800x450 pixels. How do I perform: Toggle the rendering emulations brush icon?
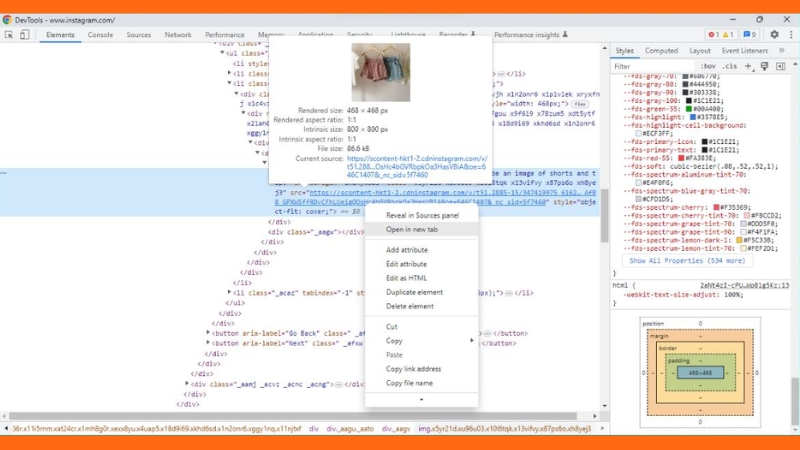(764, 66)
